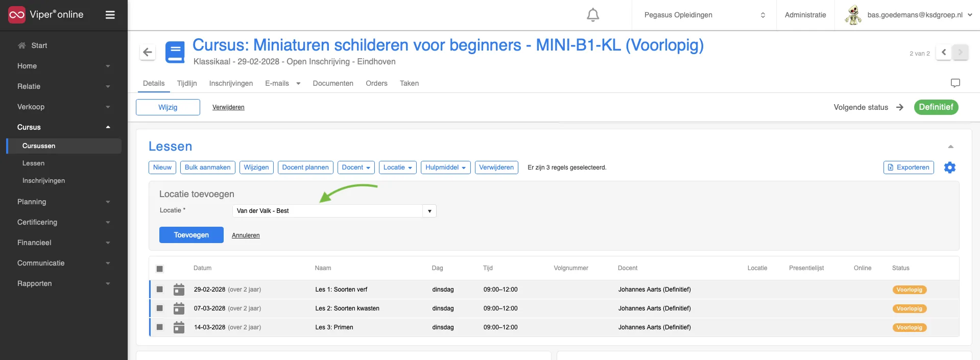980x360 pixels.
Task: Switch to the Orders tab
Action: point(376,83)
